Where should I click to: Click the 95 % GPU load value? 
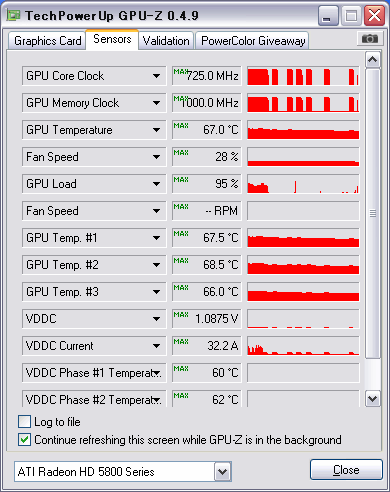click(207, 184)
